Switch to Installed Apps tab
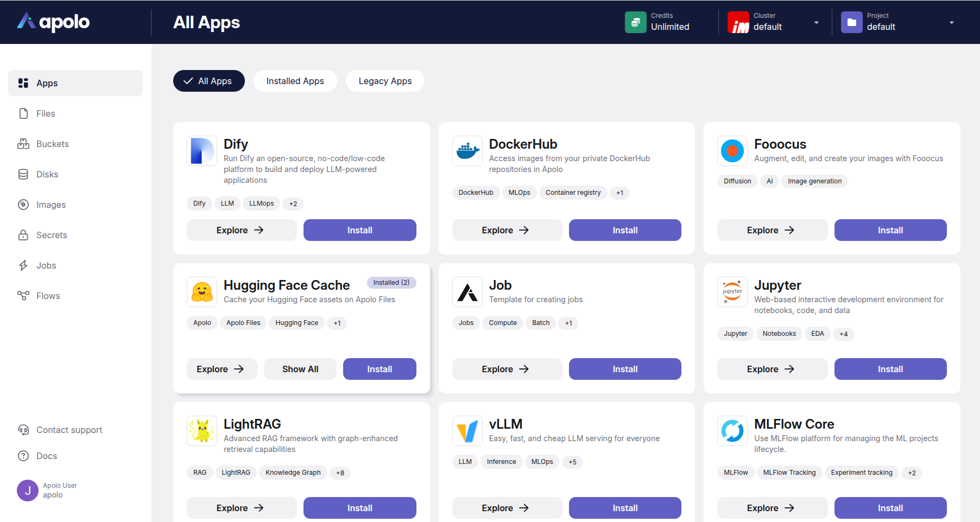Viewport: 980px width, 522px height. click(x=295, y=81)
